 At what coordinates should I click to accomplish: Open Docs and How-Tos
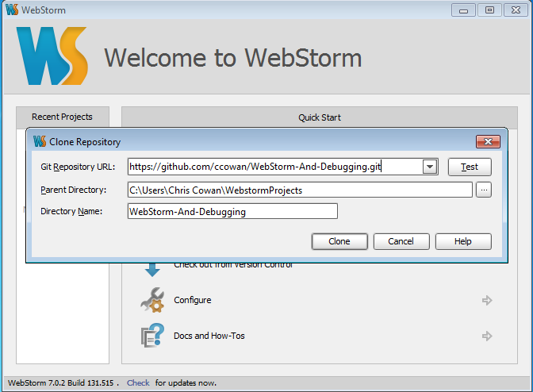tap(209, 336)
